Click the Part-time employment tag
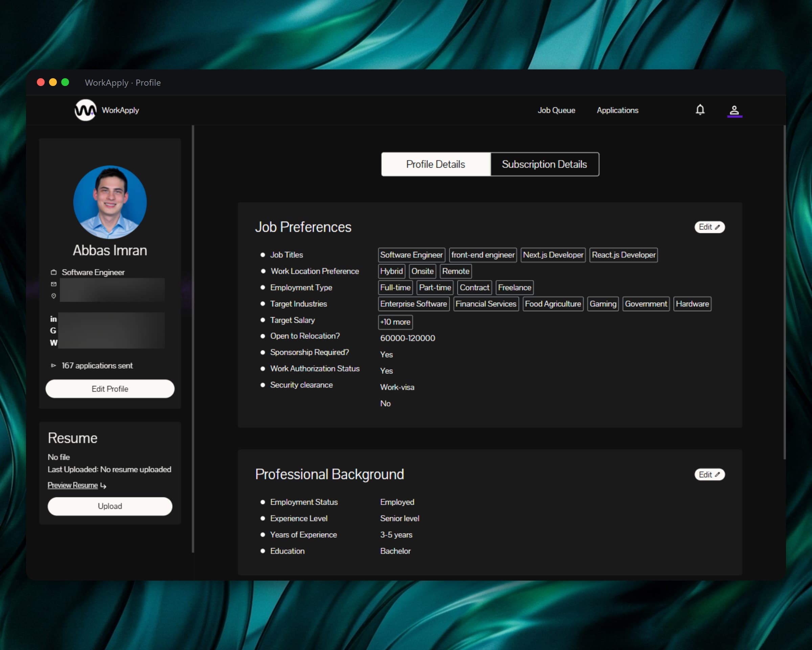The width and height of the screenshot is (812, 650). [x=435, y=287]
